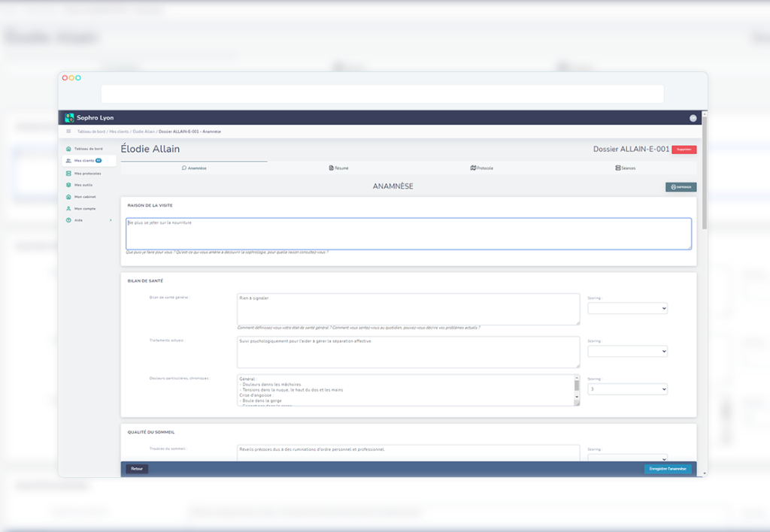770x532 pixels.
Task: Open Scoring dropdown for Bilan de santé général
Action: click(x=627, y=308)
